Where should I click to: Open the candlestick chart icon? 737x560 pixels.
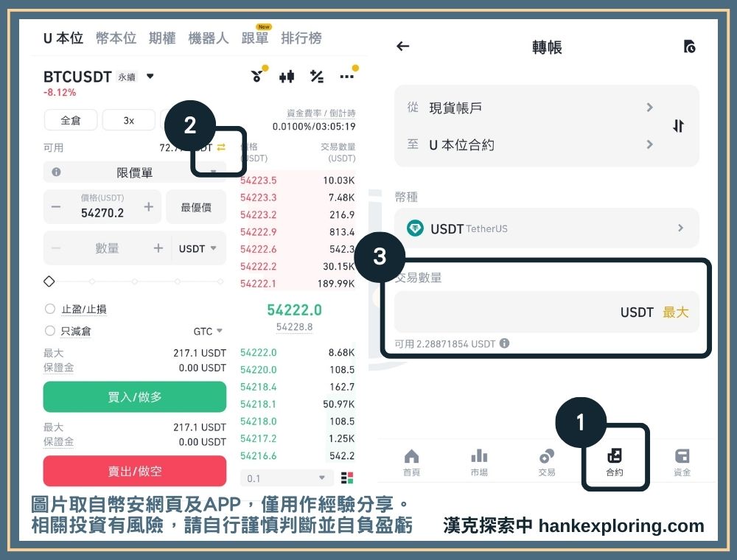coord(287,76)
